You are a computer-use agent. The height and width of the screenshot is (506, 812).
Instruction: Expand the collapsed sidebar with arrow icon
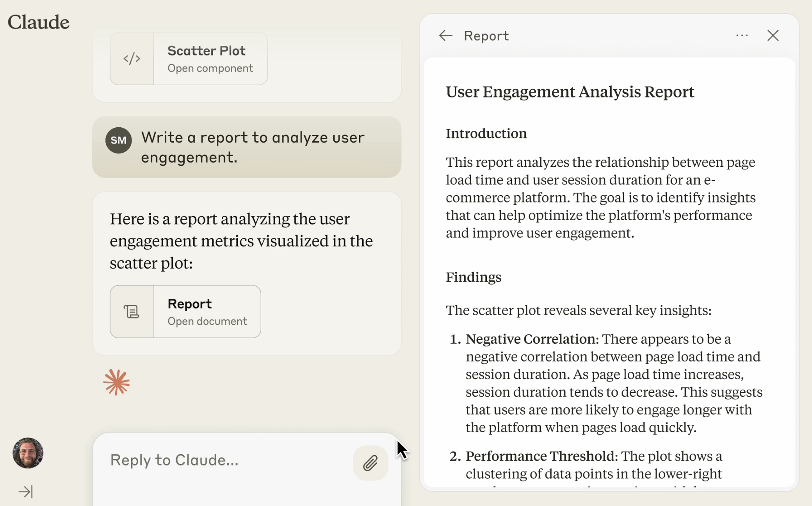click(x=26, y=492)
